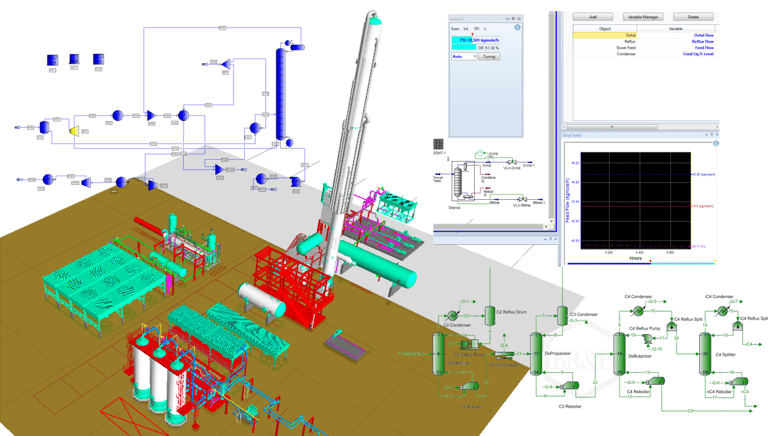This screenshot has width=768, height=436.
Task: Select the C2 Reflux Drum vessel
Action: click(490, 315)
